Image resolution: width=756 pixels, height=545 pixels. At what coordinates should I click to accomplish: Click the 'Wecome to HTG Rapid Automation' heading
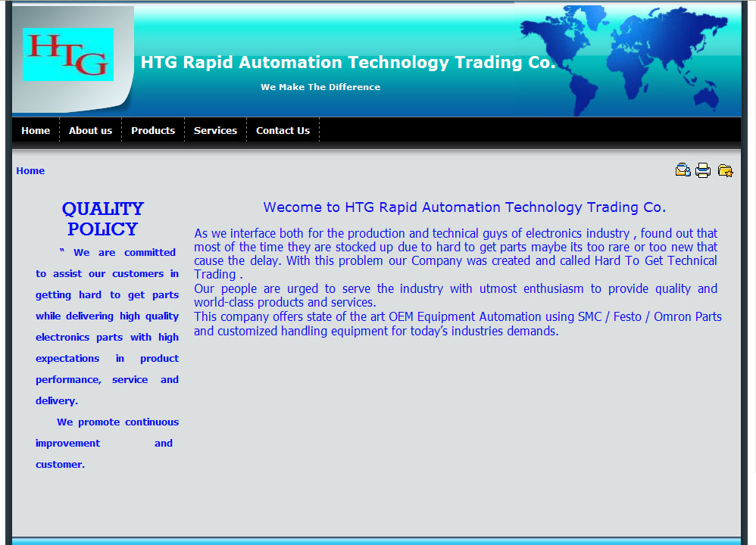coord(464,207)
